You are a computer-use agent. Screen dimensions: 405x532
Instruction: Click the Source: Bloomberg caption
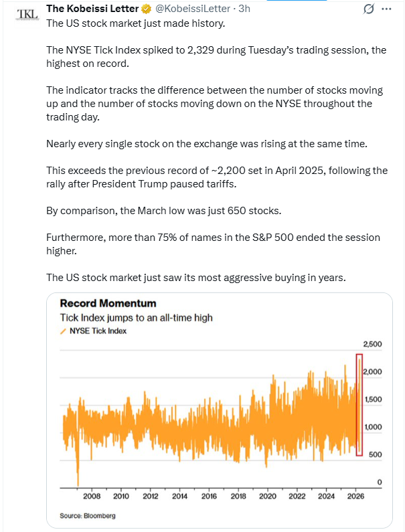pyautogui.click(x=88, y=515)
